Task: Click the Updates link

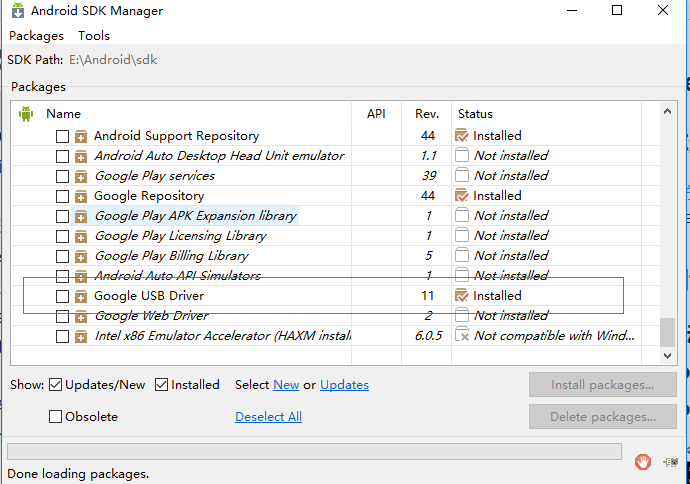Action: 344,385
